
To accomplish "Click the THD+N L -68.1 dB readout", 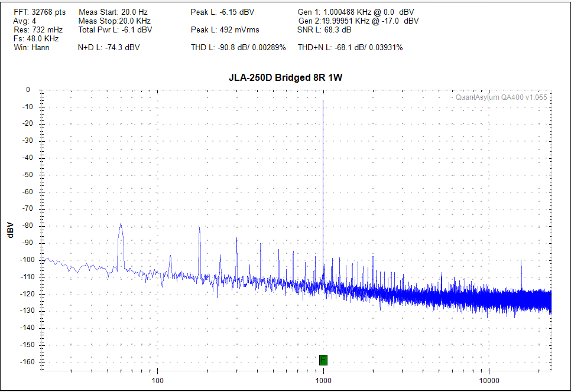I will [351, 47].
